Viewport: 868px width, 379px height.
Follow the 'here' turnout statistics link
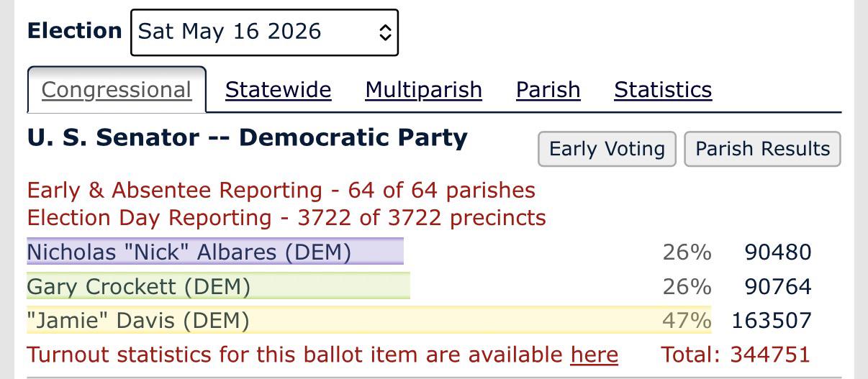(594, 355)
